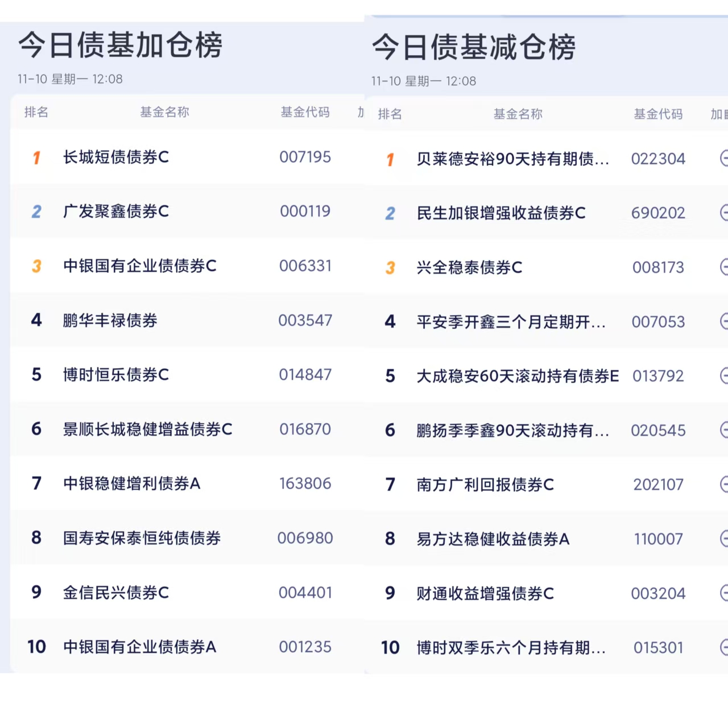
Task: Open fund 广发聚鑫债券C
Action: 116,212
